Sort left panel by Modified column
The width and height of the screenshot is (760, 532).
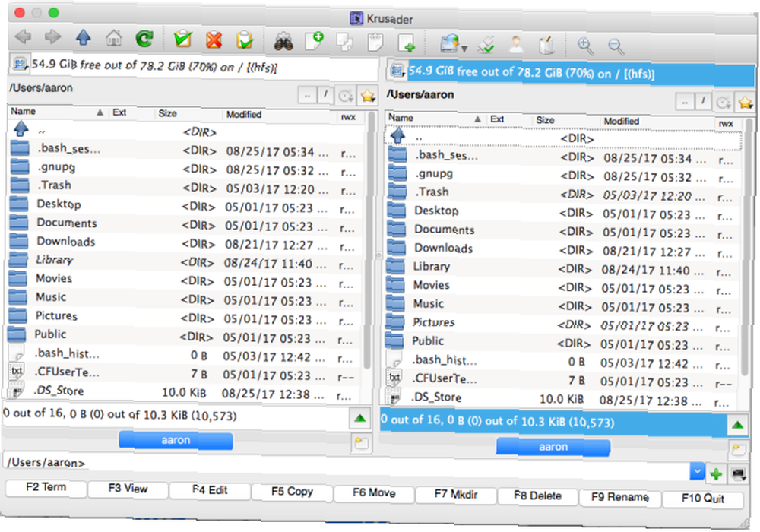pos(277,115)
